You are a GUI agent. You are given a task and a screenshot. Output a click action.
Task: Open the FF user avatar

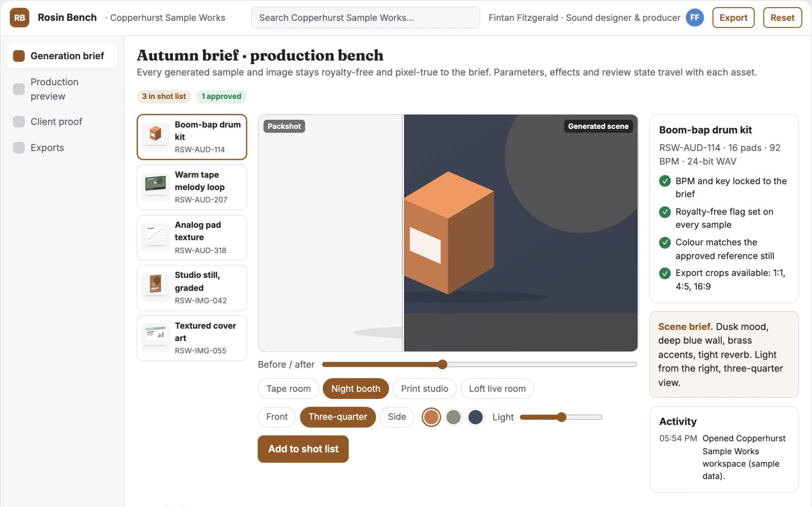pyautogui.click(x=695, y=18)
